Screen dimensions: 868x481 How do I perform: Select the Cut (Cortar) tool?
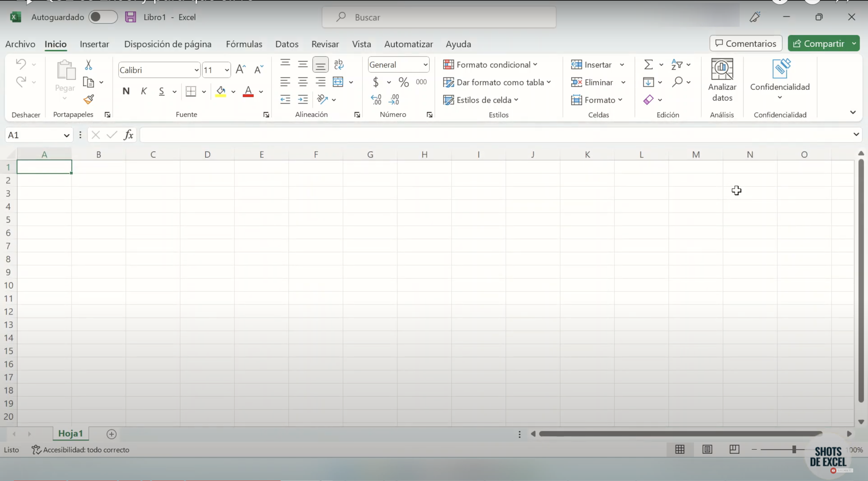[x=89, y=64]
